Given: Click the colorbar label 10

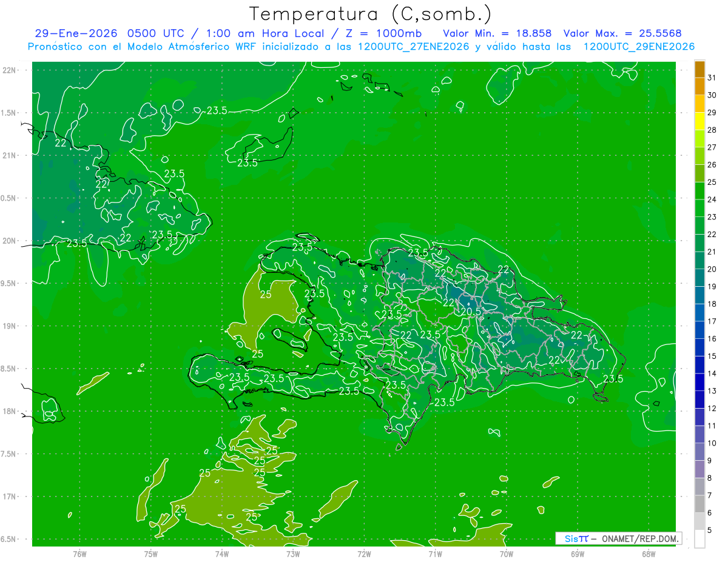Looking at the screenshot, I should pyautogui.click(x=712, y=443).
